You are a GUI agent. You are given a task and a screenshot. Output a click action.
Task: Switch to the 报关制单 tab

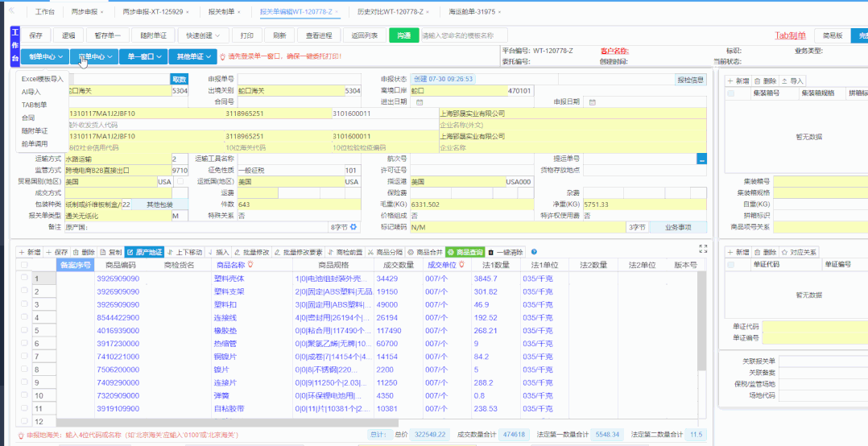pyautogui.click(x=221, y=11)
